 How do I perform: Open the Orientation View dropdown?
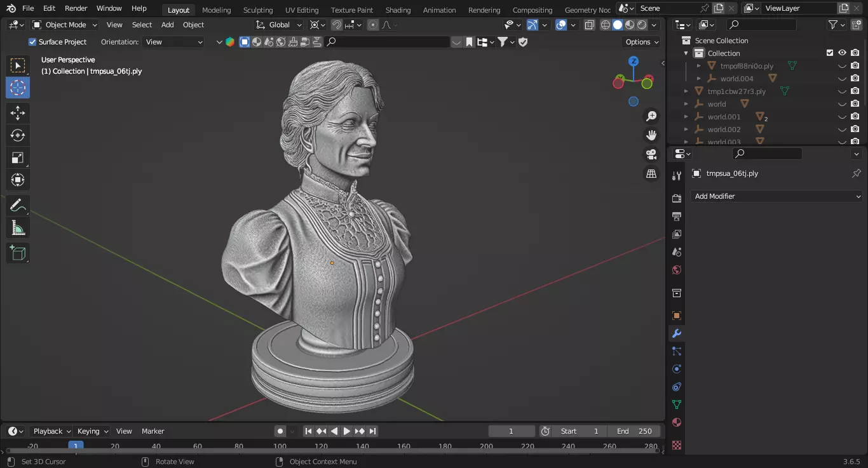tap(173, 42)
